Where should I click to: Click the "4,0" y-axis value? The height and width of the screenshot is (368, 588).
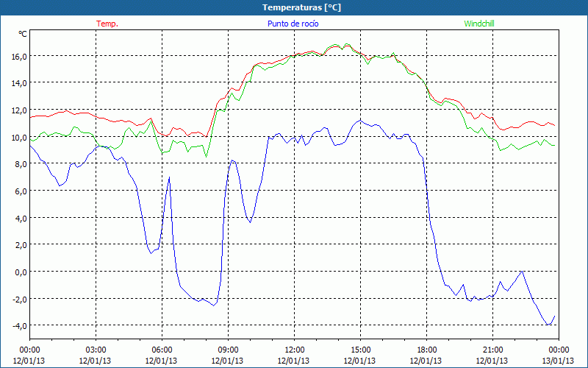(21, 218)
